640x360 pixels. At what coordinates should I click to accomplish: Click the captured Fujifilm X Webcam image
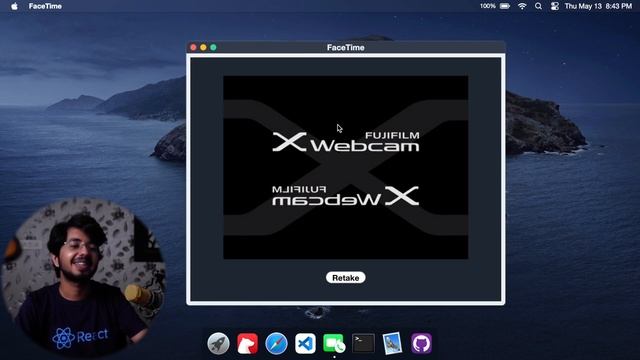pos(346,167)
